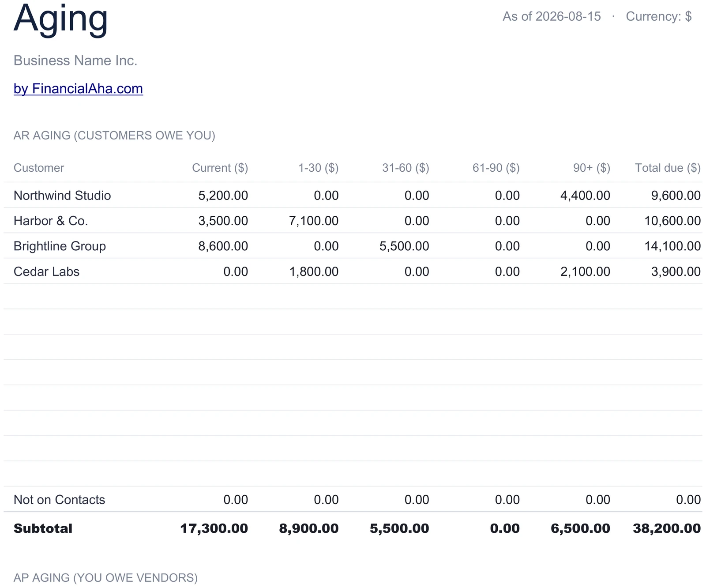Click Cedar Labs' 3,900.00 total due
Viewport: 706px width, 588px height.
point(676,271)
